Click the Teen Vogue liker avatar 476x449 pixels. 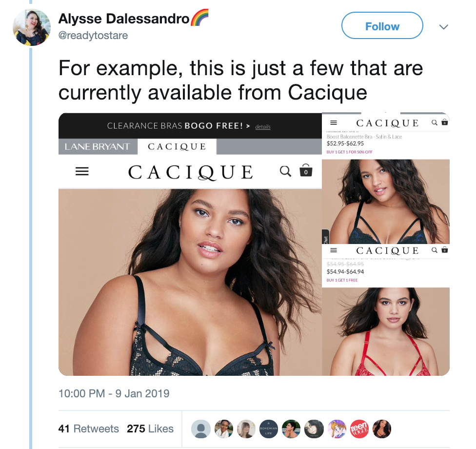coord(359,429)
